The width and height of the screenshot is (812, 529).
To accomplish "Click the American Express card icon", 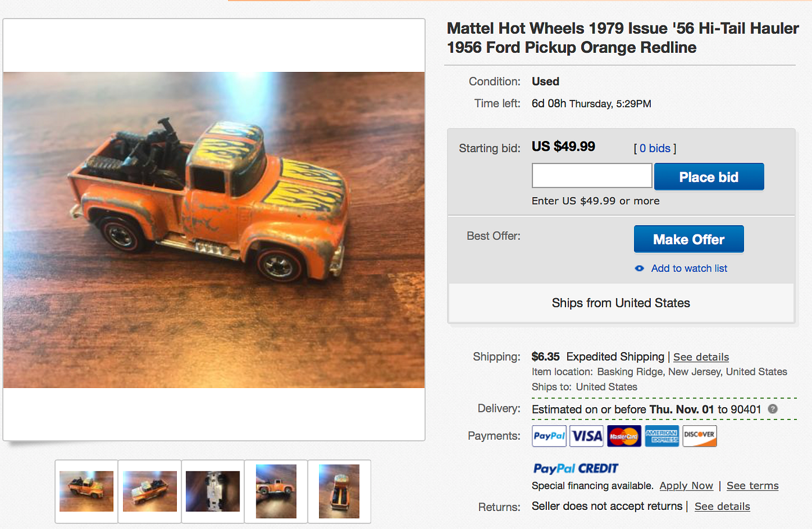I will click(662, 436).
